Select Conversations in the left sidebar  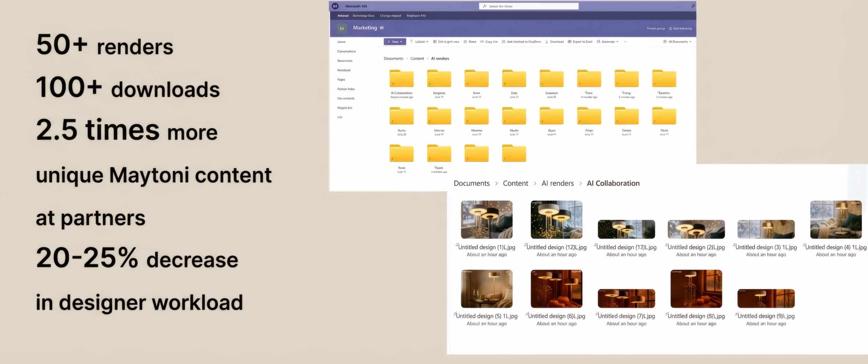tap(346, 51)
